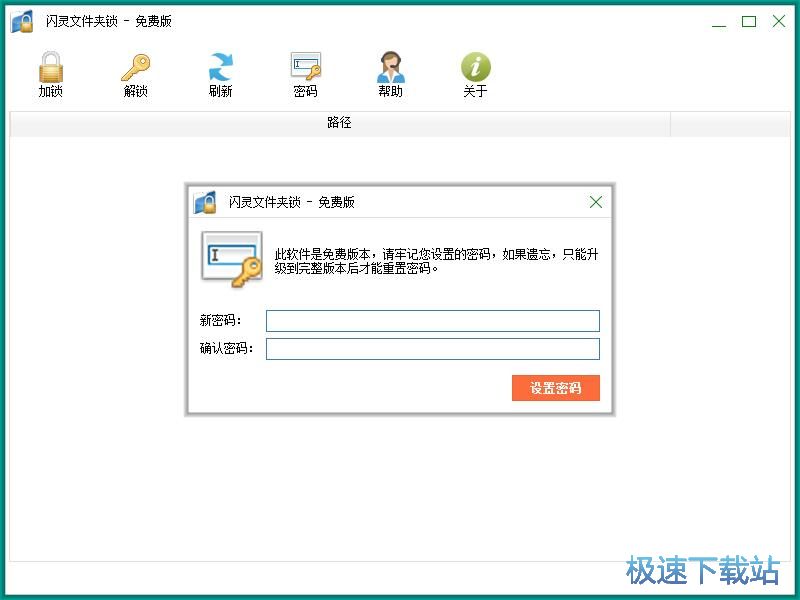Focus the 确认密码 input field
This screenshot has height=600, width=800.
pyautogui.click(x=433, y=349)
